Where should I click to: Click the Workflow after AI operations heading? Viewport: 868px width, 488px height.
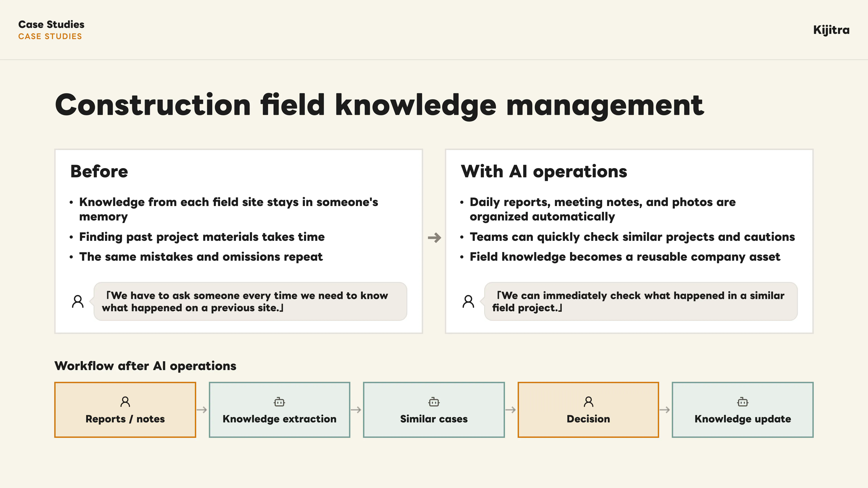point(145,366)
